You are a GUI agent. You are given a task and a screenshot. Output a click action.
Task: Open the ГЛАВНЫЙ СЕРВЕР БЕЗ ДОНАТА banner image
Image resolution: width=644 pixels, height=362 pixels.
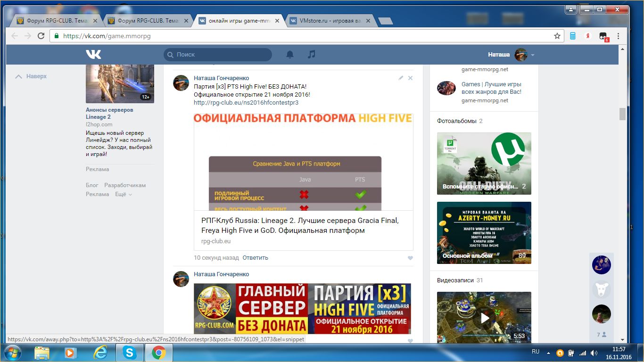302,308
